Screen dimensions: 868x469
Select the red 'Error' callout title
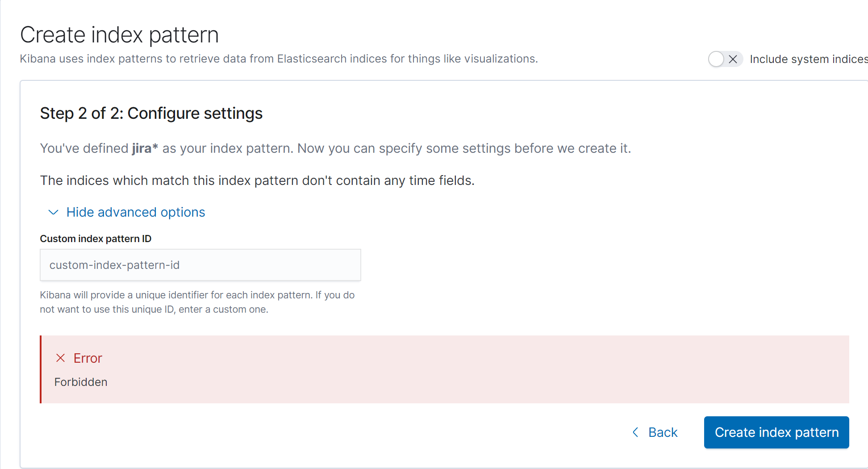point(88,358)
